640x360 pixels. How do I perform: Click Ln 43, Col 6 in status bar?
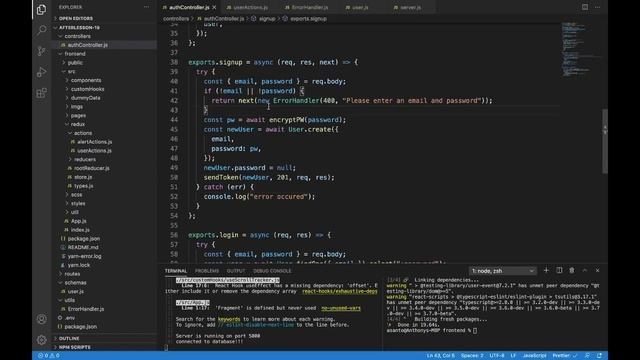point(440,356)
